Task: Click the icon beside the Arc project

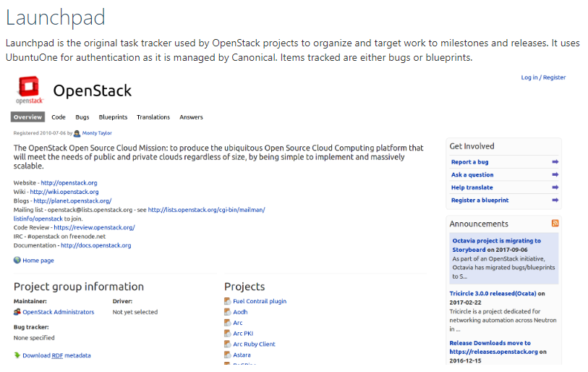Action: 228,323
